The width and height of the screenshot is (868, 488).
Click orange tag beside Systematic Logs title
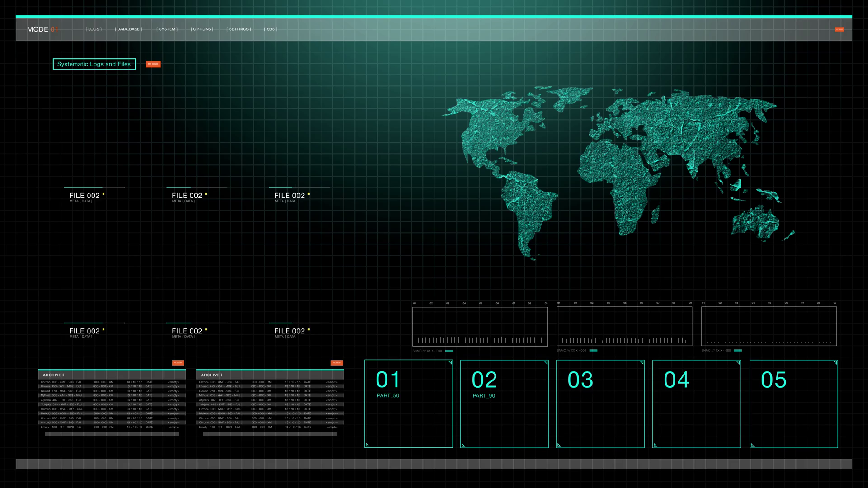[x=153, y=64]
